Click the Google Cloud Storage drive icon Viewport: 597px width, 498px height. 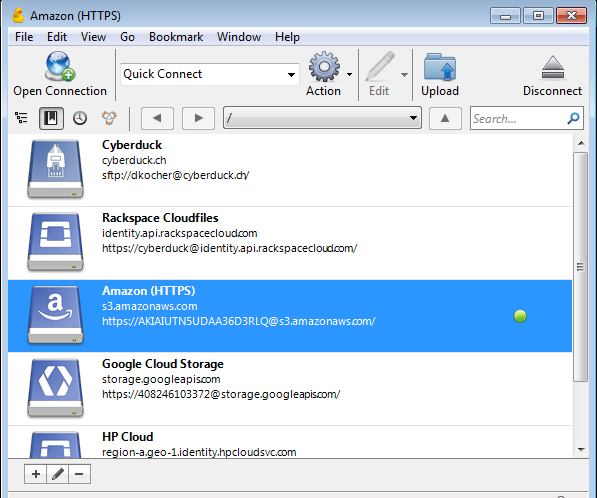point(56,388)
